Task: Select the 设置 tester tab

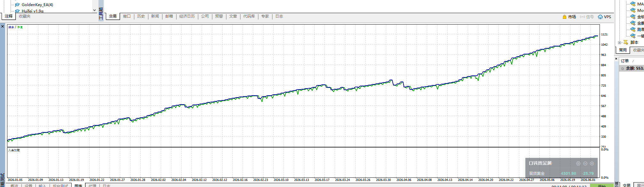Action: 28,186
